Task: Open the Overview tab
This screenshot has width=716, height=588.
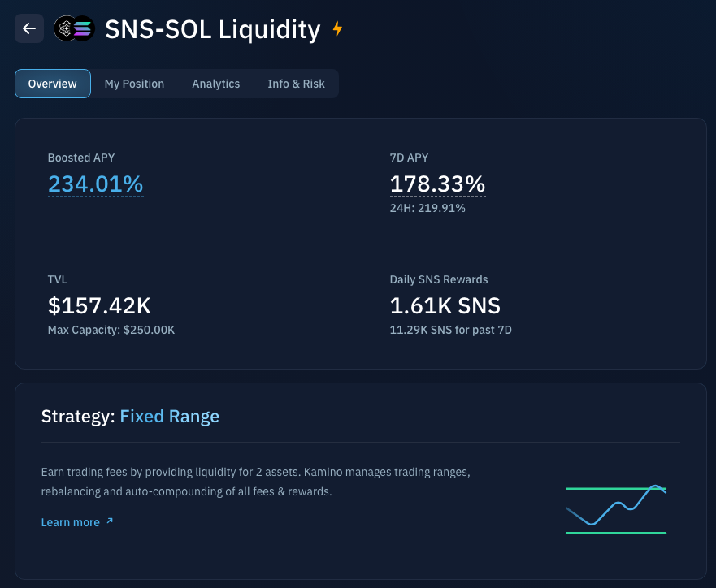Action: 53,84
